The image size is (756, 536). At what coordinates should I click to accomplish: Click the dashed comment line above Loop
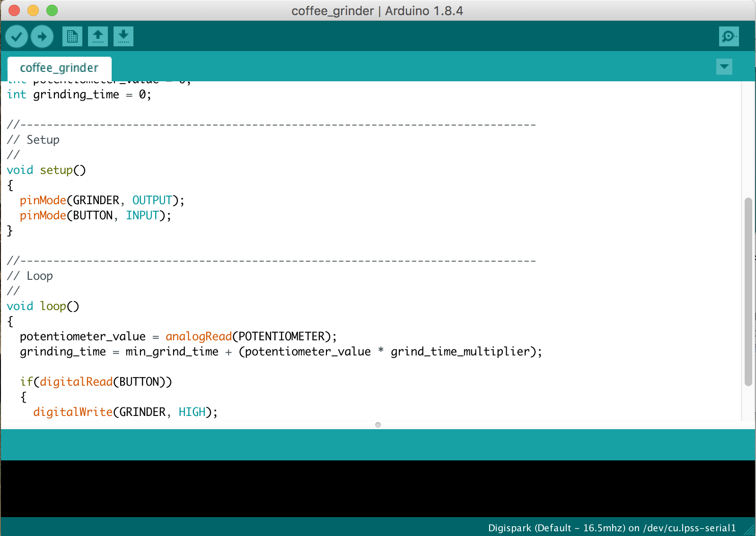tap(272, 261)
